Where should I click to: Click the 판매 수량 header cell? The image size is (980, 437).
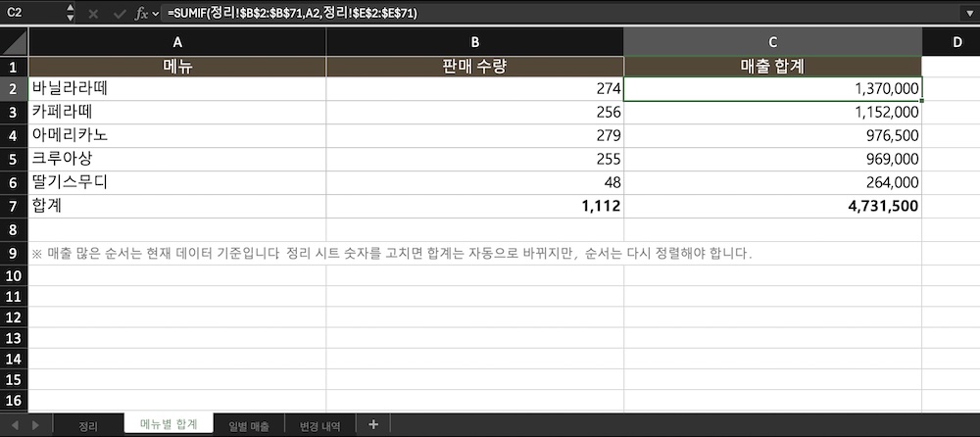point(475,67)
